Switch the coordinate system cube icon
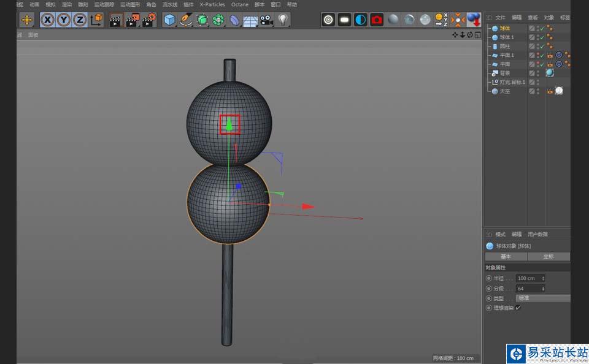The width and height of the screenshot is (589, 364). [x=96, y=20]
